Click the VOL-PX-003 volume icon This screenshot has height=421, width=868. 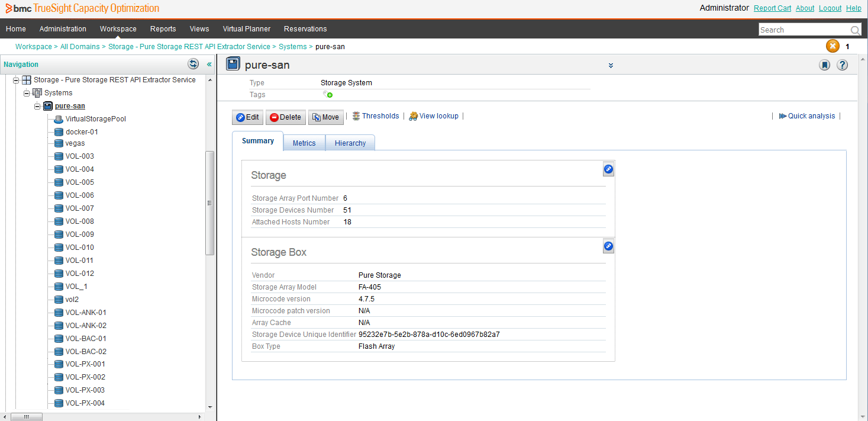(x=59, y=390)
